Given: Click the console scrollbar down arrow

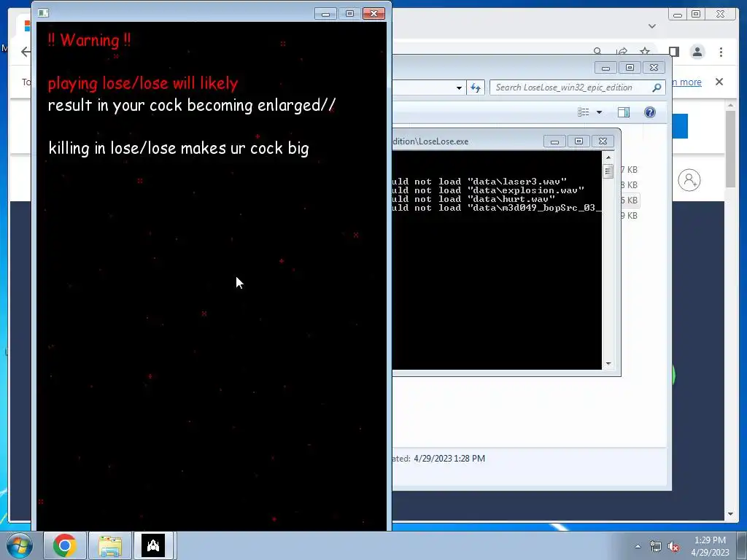Looking at the screenshot, I should [608, 364].
